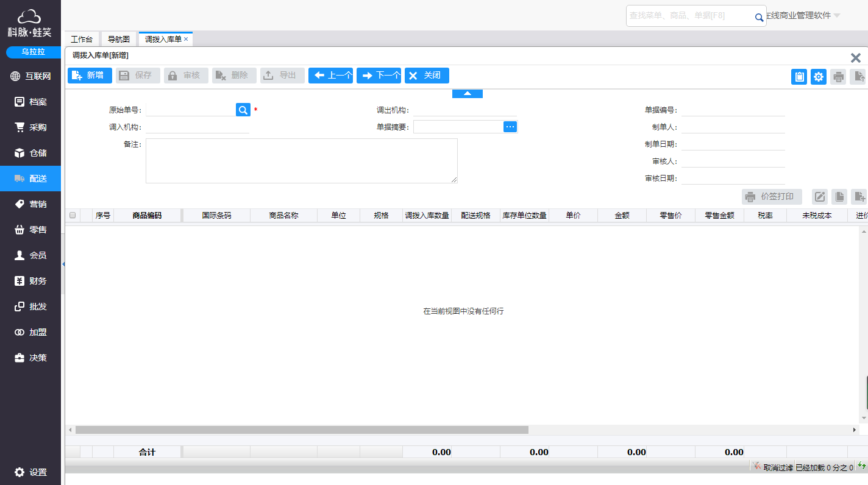This screenshot has width=868, height=485.
Task: Open the 加盟 sidebar module
Action: click(30, 332)
